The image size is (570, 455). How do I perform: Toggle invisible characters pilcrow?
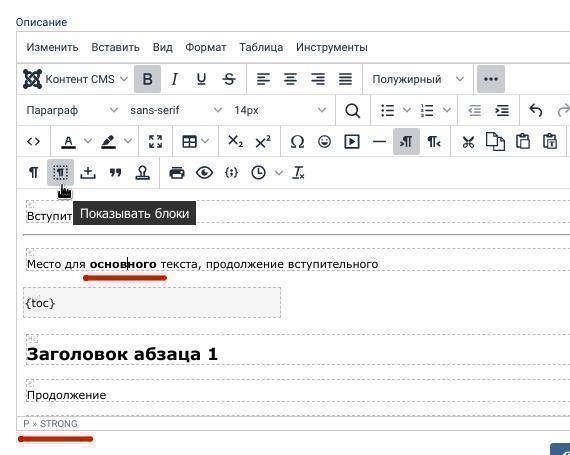click(x=33, y=172)
